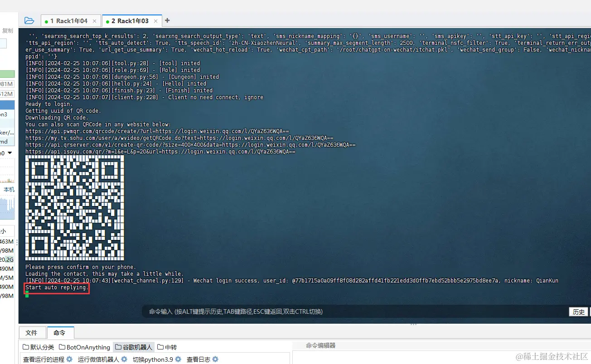Close the 1 Rack1年04 tab
The image size is (591, 364).
[x=94, y=21]
